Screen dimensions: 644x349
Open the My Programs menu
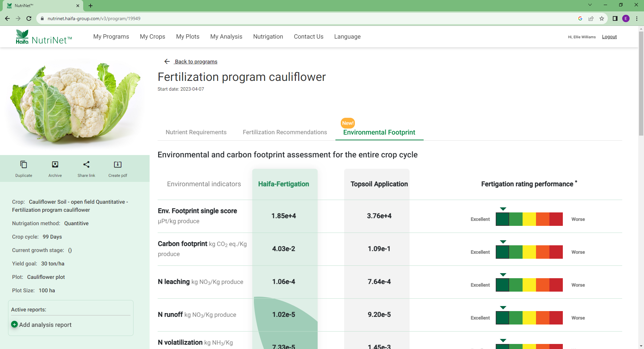[x=111, y=37]
